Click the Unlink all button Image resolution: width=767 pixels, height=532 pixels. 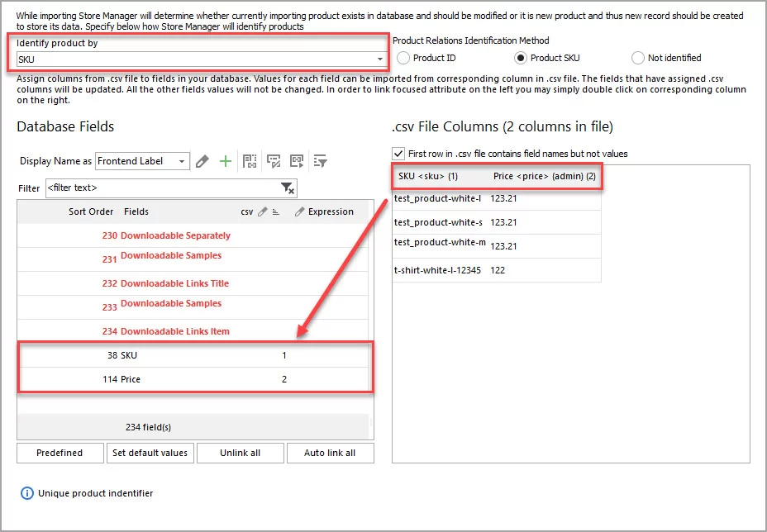pos(241,453)
